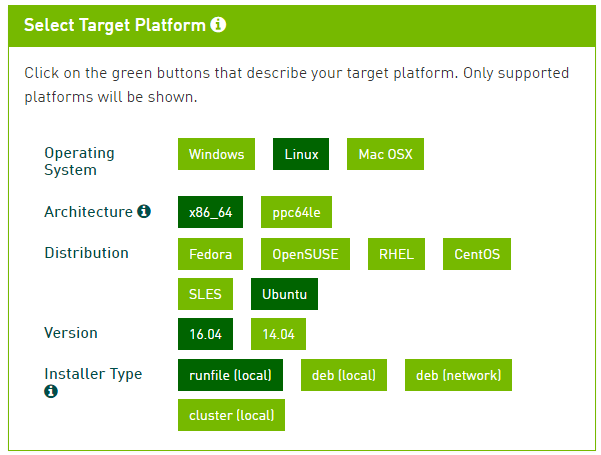Click the Installer Type info icon
Viewport: 601px width, 455px height.
coord(51,391)
